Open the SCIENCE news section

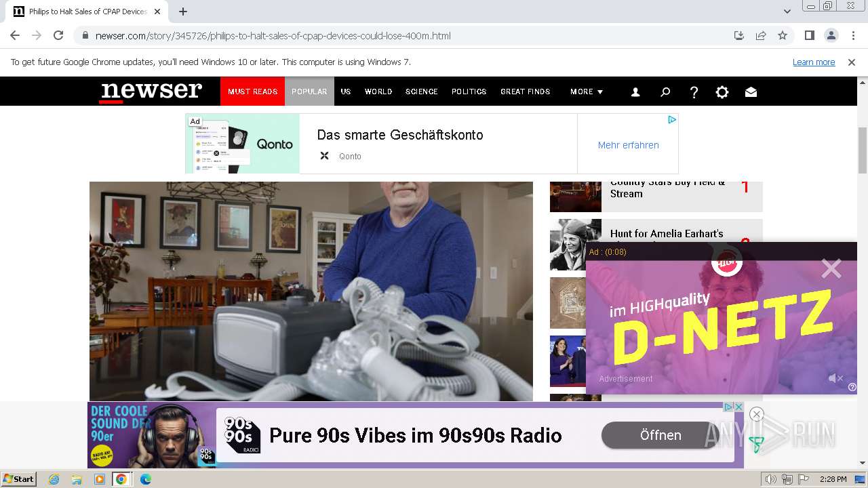click(x=422, y=91)
